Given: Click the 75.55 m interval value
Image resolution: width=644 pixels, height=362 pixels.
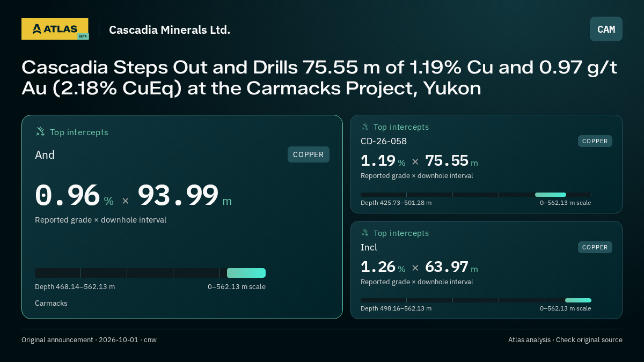Looking at the screenshot, I should click(451, 161).
